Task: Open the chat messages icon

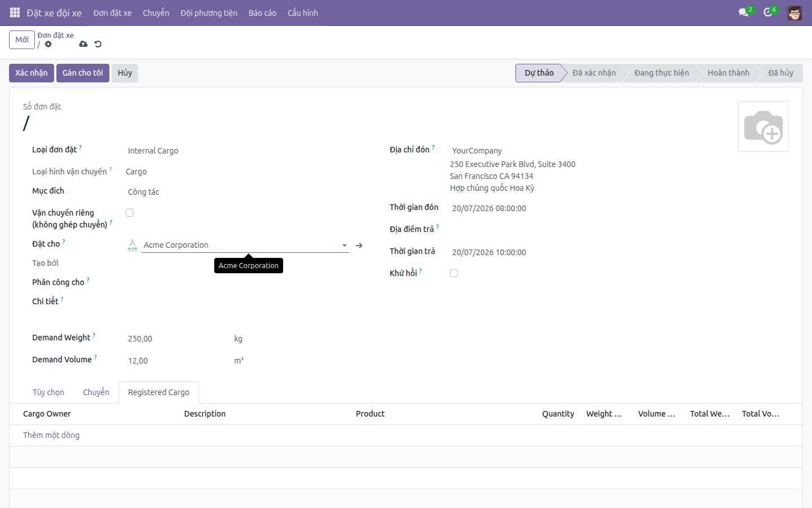Action: (x=744, y=12)
